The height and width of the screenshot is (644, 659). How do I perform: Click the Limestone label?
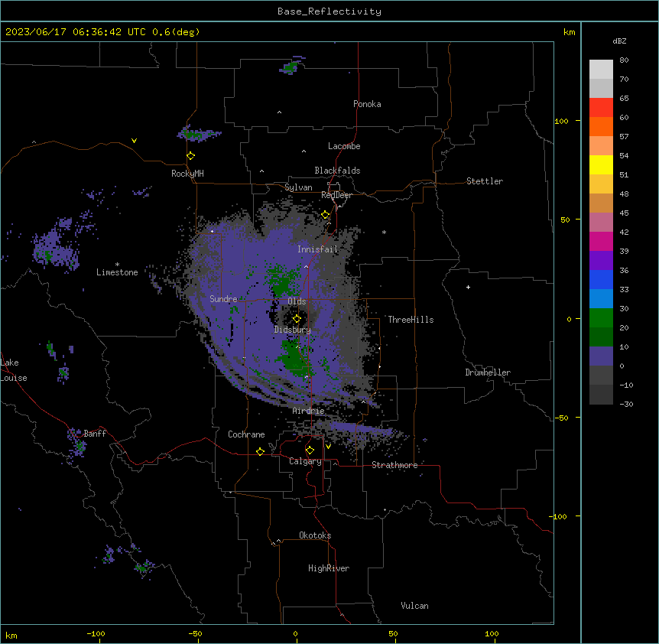click(117, 272)
